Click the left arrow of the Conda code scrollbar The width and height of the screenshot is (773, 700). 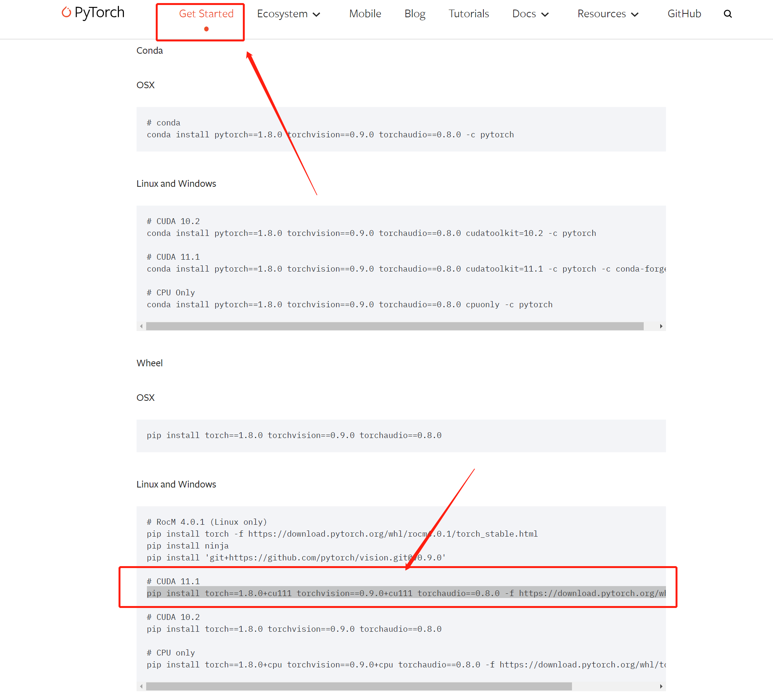[141, 326]
